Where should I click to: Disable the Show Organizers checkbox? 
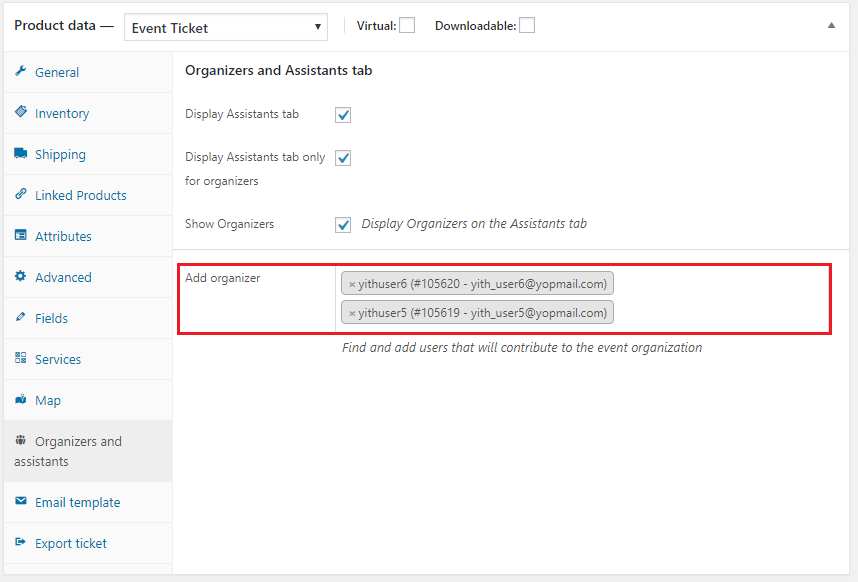click(343, 224)
